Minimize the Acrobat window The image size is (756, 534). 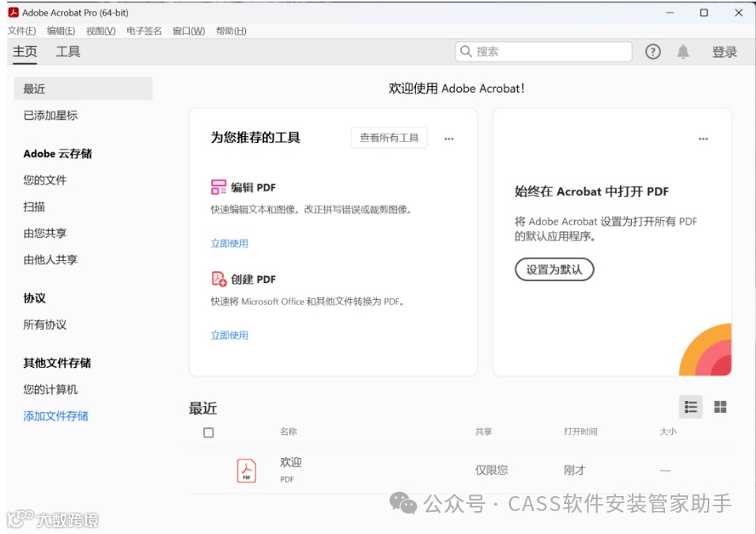coord(670,13)
